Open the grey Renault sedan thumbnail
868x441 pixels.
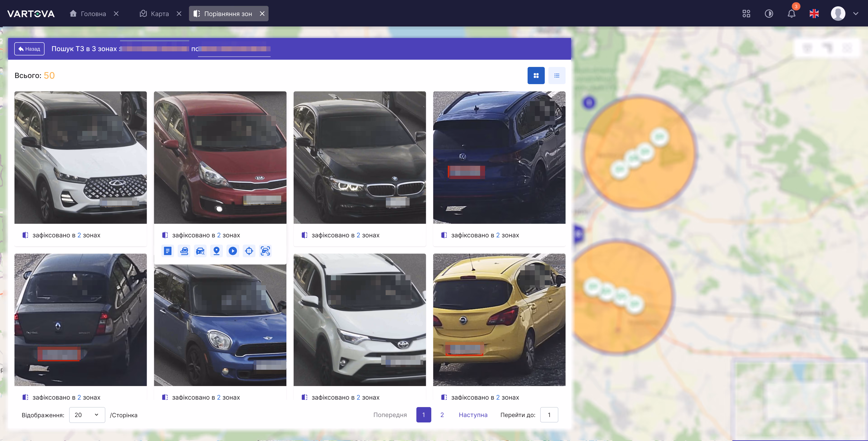[80, 320]
